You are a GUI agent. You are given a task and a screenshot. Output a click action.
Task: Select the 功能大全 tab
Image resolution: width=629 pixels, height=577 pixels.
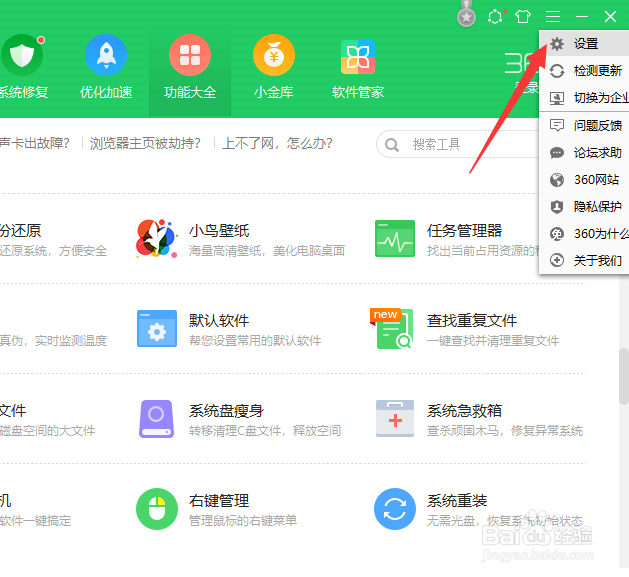[190, 72]
